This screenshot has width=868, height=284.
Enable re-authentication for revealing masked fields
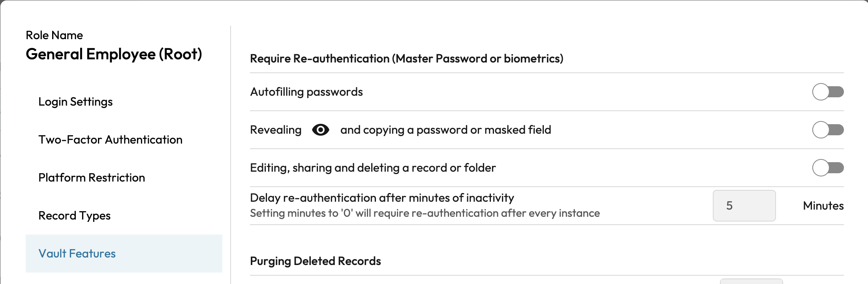827,130
